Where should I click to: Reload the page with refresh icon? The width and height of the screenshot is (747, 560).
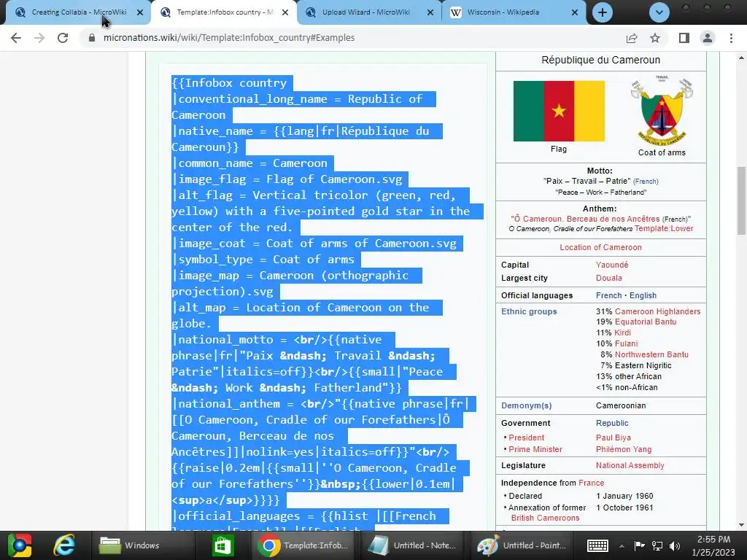[x=63, y=38]
